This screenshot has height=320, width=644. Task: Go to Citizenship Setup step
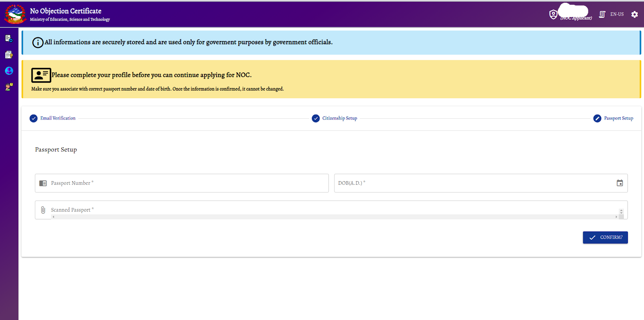[339, 118]
